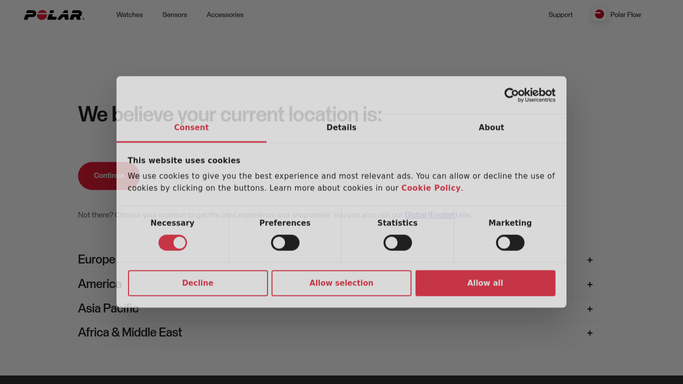Expand the Americas plus icon

pyautogui.click(x=590, y=284)
